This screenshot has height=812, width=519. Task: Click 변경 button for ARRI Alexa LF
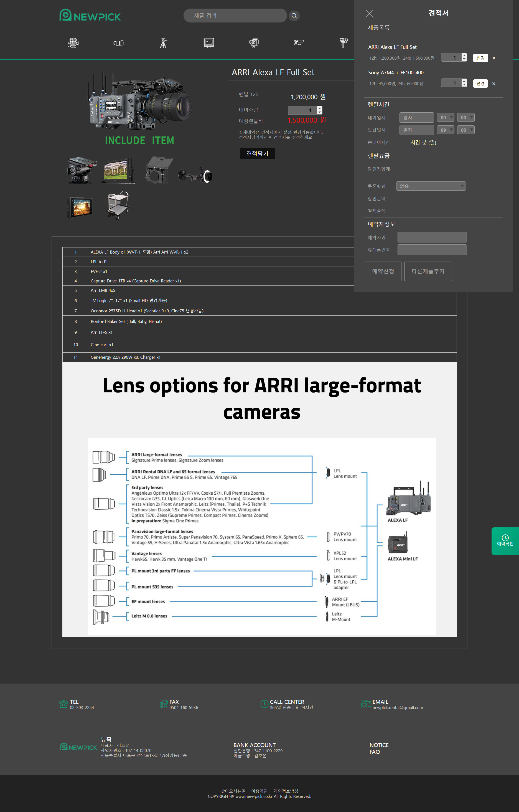pyautogui.click(x=480, y=58)
